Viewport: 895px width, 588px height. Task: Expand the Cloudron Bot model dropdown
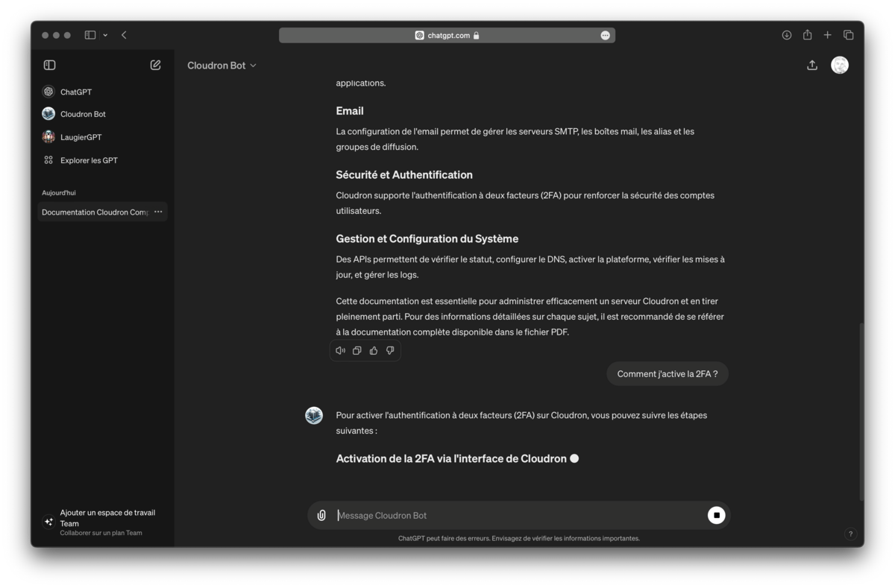point(222,66)
